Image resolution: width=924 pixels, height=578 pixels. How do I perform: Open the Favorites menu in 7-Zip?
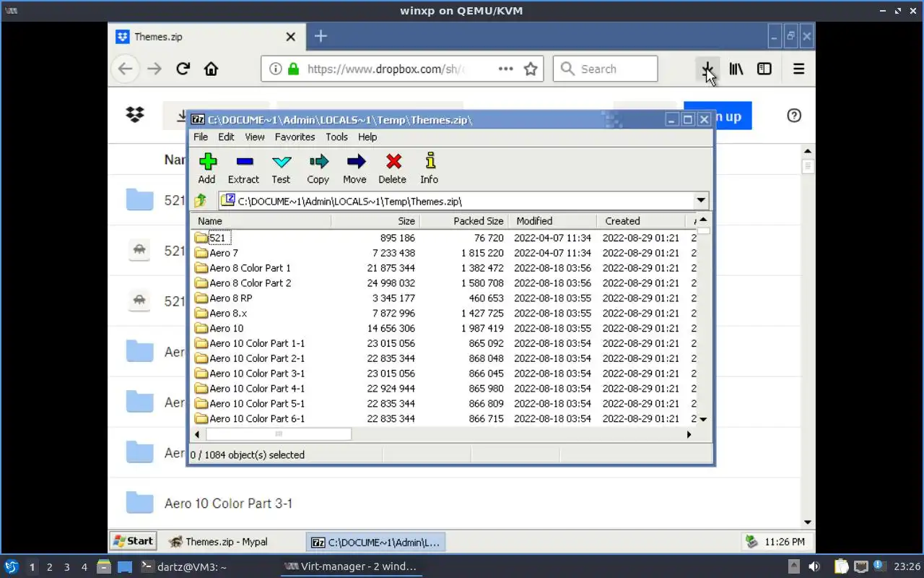pos(295,137)
